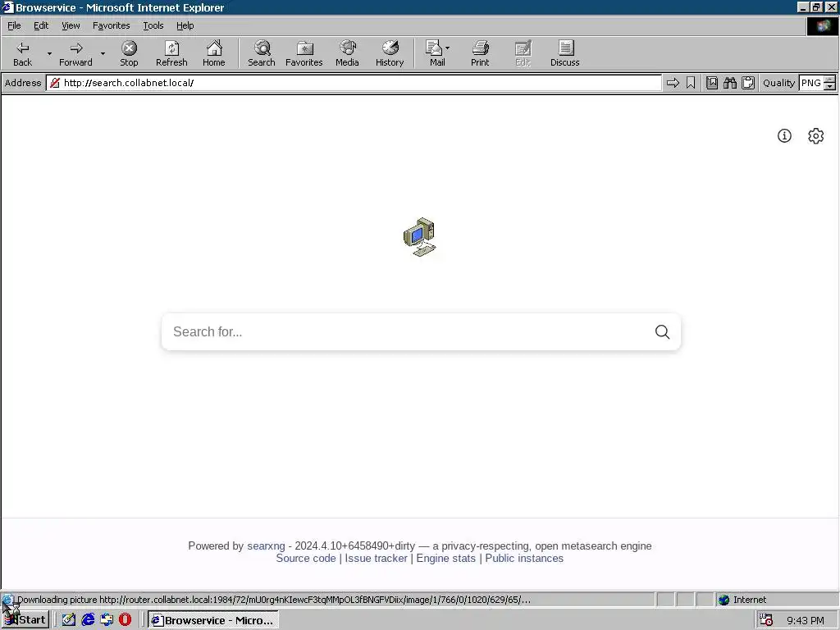
Task: Click the Internet zone status indicator
Action: coord(742,600)
